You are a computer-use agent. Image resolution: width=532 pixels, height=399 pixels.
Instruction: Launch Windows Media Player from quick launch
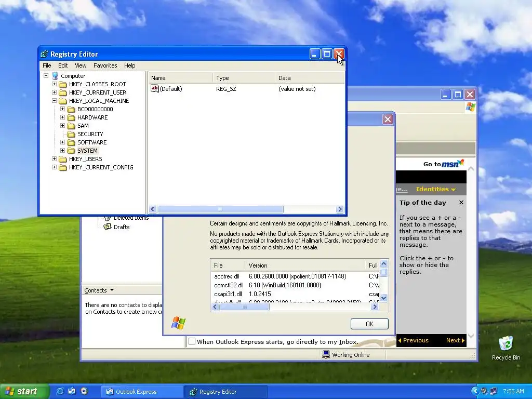click(x=84, y=391)
